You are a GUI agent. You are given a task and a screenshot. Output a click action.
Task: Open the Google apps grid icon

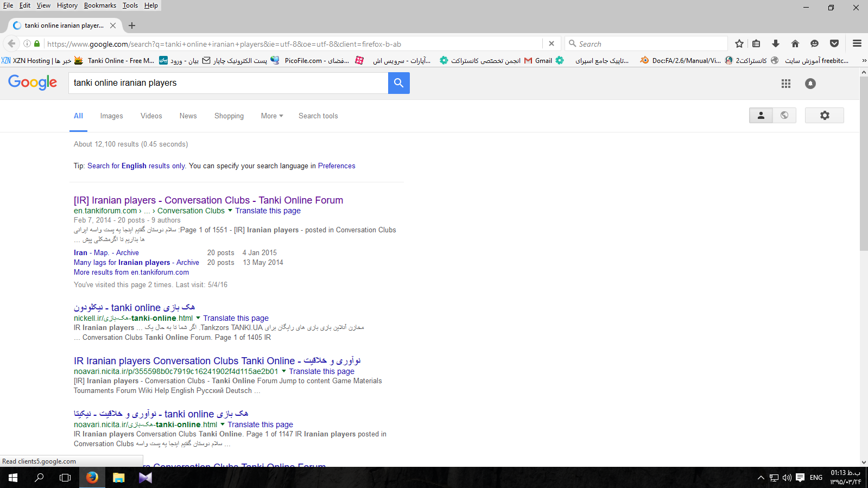point(785,84)
